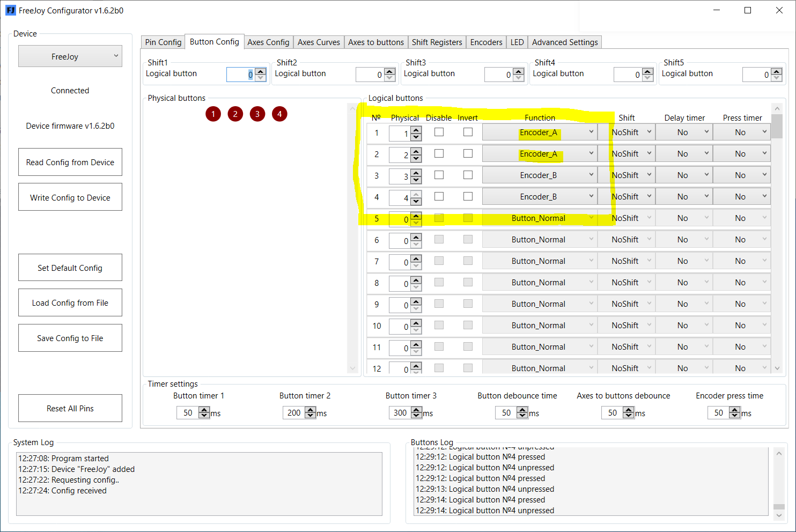Click the red physical button indicator 4

279,114
